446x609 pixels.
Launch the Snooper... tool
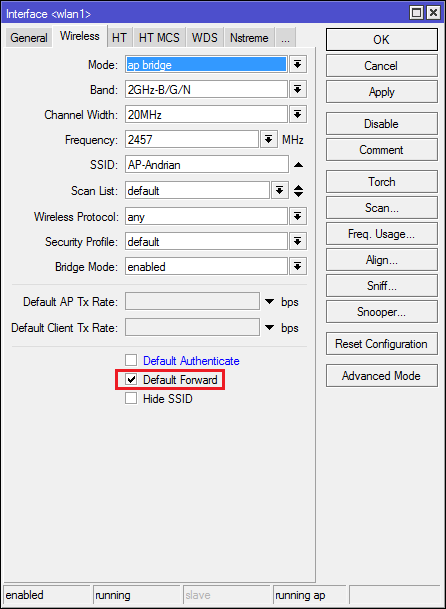pos(382,312)
